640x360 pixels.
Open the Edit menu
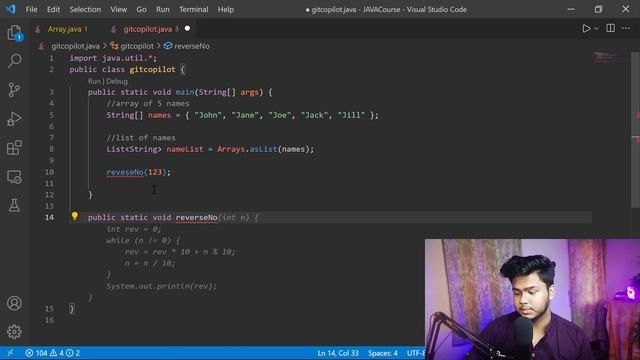[x=53, y=9]
